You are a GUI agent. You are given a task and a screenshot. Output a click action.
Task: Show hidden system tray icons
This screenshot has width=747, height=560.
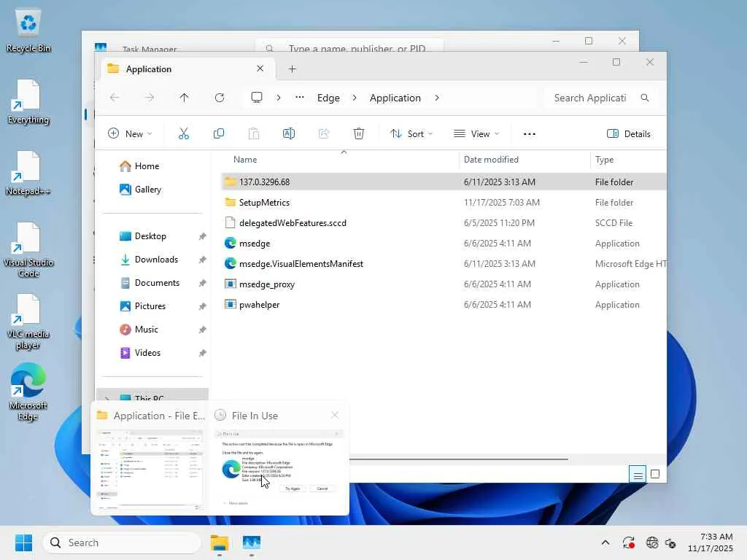pos(605,542)
